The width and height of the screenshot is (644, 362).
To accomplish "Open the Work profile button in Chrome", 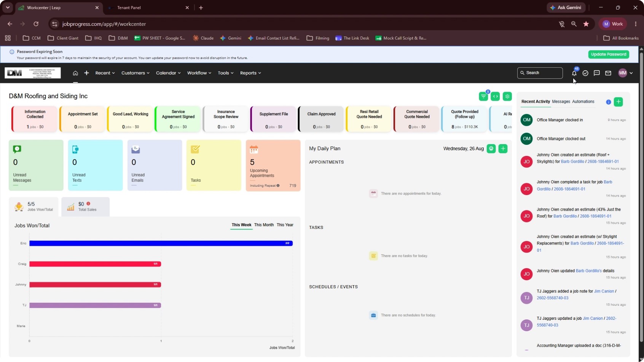I will click(x=613, y=24).
